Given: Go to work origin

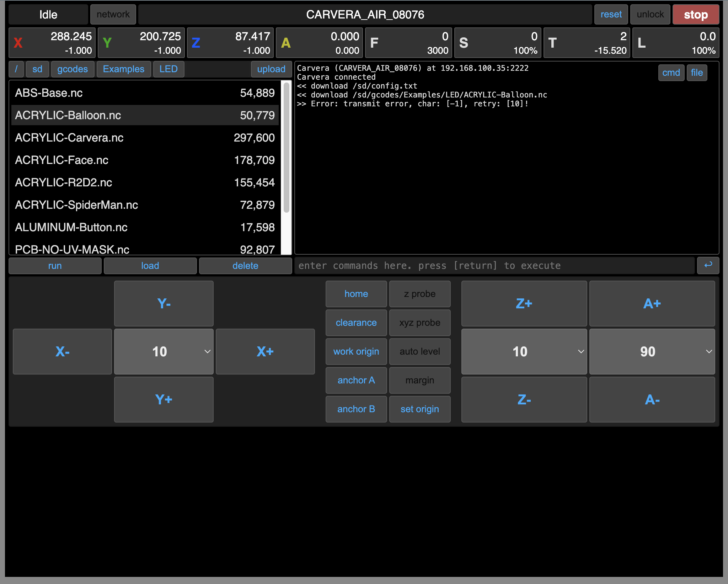Looking at the screenshot, I should [356, 351].
